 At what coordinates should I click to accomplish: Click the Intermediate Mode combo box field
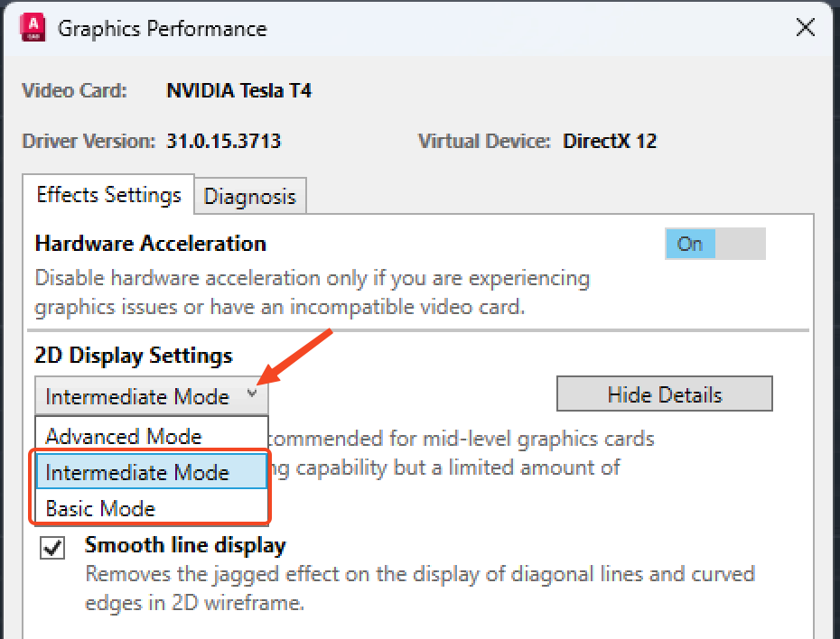(x=135, y=394)
